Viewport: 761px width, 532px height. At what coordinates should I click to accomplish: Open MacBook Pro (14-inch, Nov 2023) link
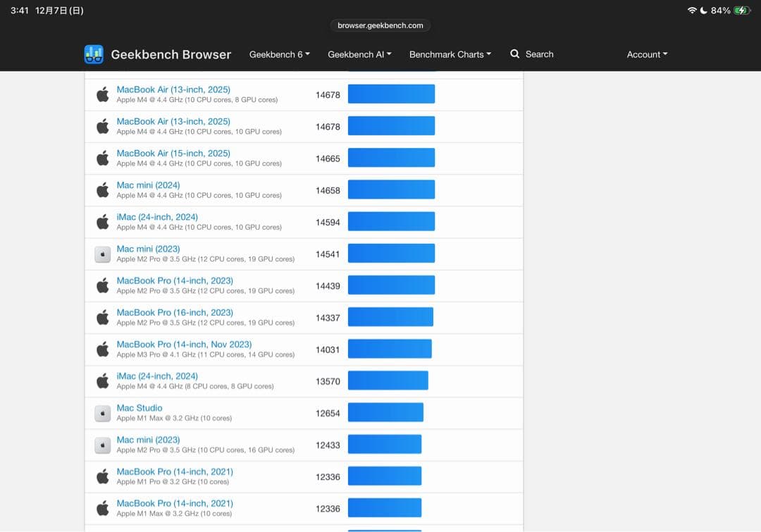[x=184, y=345]
